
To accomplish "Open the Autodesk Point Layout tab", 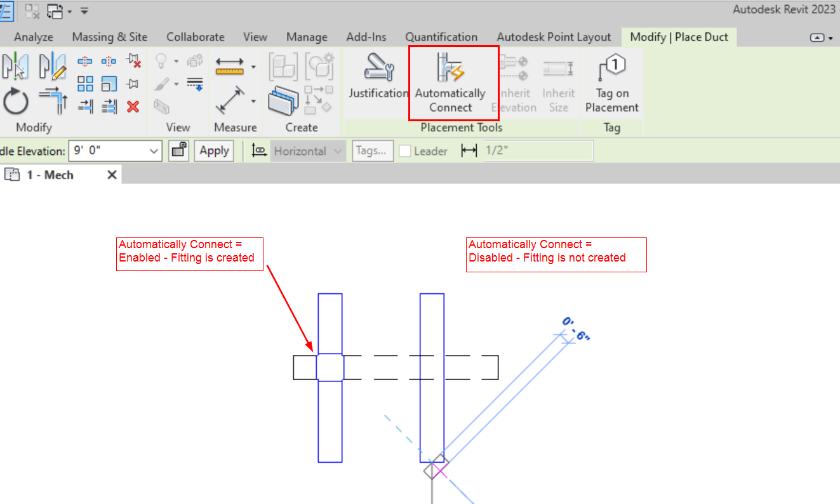I will (x=554, y=37).
